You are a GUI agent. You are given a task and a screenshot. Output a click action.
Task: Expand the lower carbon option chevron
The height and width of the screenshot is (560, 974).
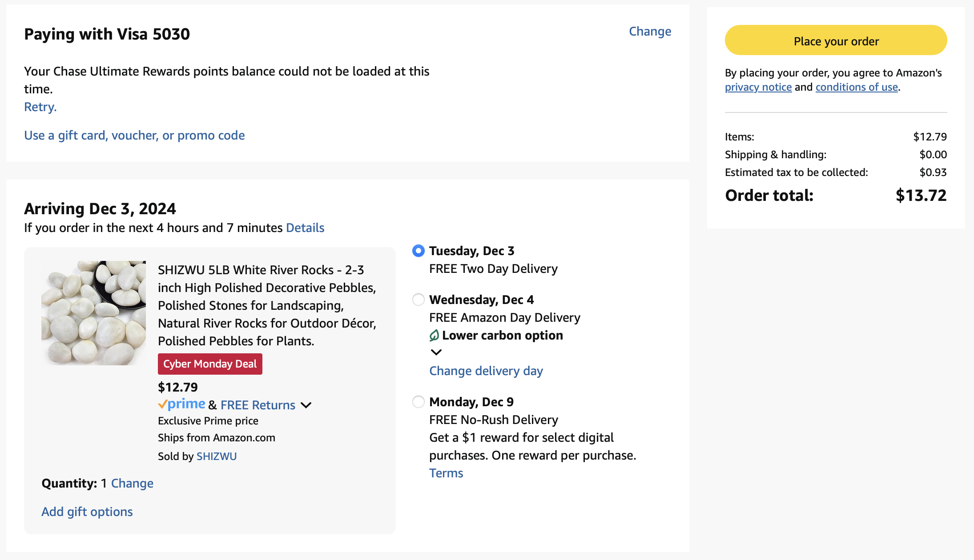(x=436, y=352)
